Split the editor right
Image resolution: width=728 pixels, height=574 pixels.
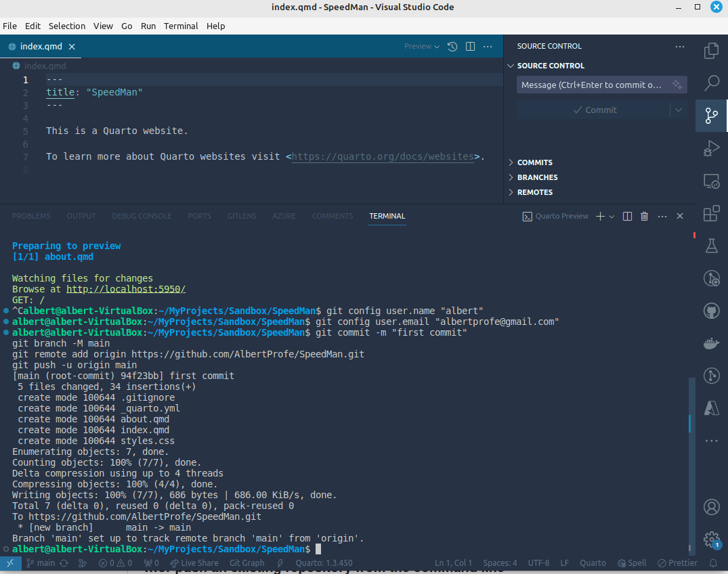[x=470, y=47]
